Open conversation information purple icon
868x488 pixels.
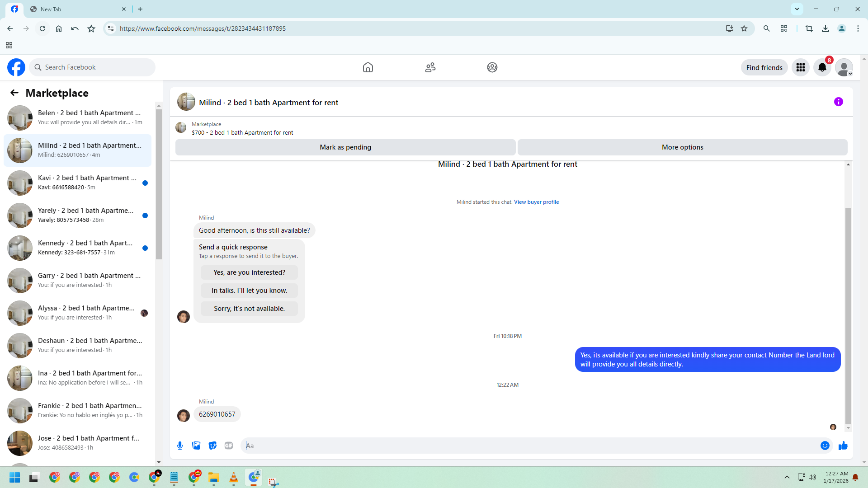[838, 102]
